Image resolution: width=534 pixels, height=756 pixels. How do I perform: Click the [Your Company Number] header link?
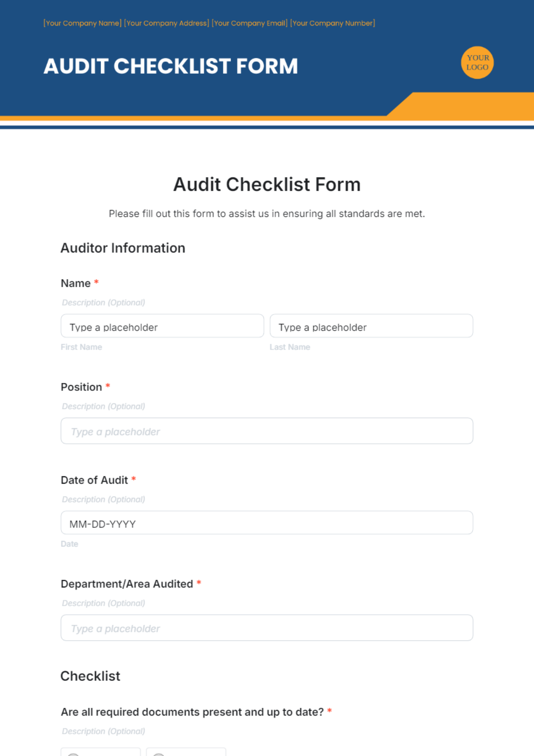pyautogui.click(x=332, y=23)
